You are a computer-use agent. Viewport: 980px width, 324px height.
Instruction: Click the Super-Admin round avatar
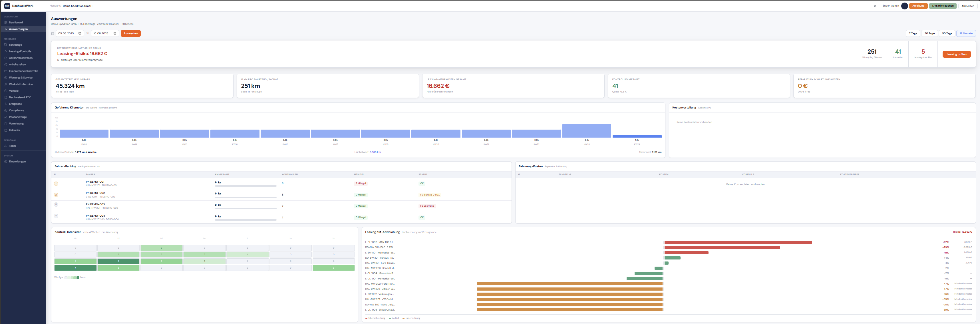pos(904,6)
